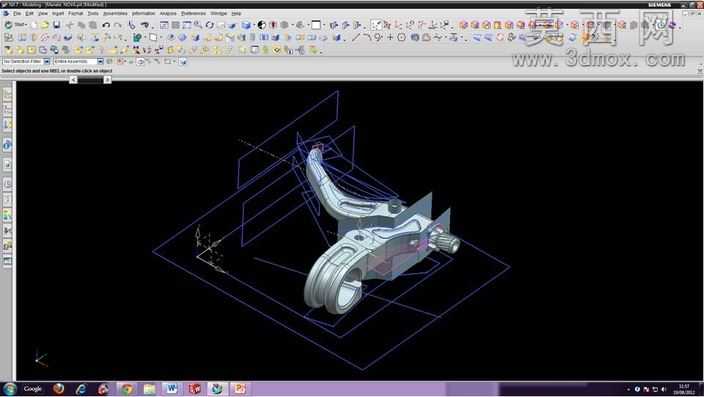Click the right arrow above the graphics window
Viewport: 704px width, 397px height.
coord(107,79)
